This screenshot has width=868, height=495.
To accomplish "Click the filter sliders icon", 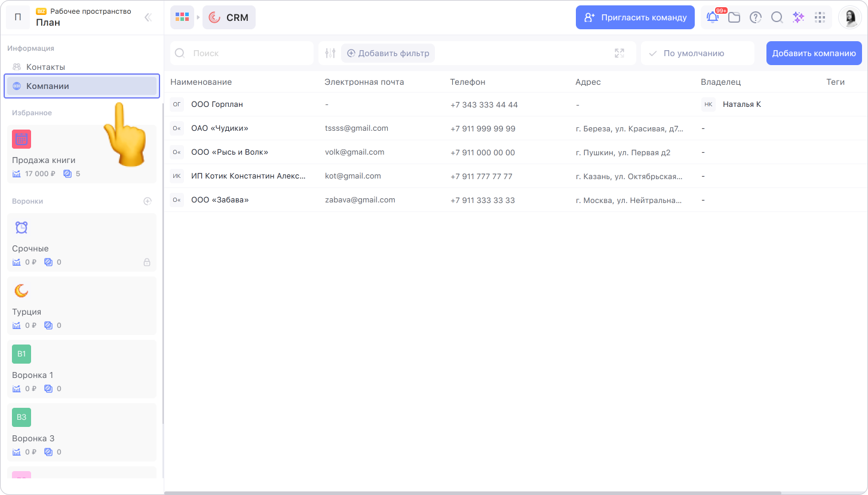I will click(x=330, y=53).
